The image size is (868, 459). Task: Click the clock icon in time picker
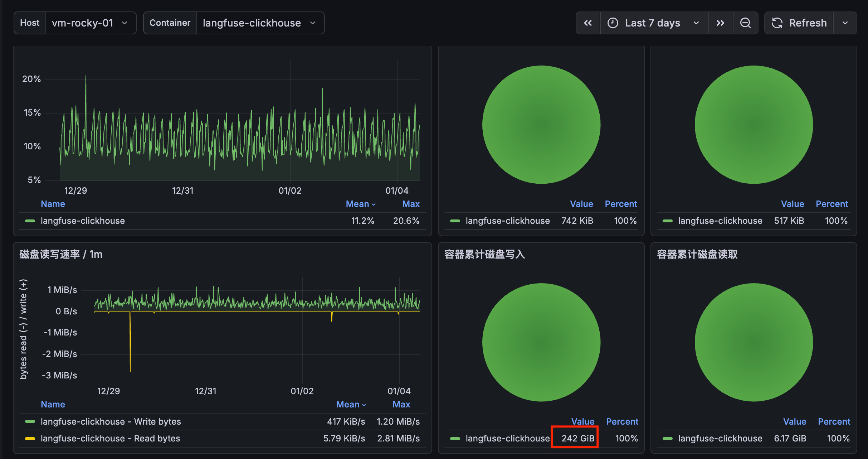click(613, 23)
